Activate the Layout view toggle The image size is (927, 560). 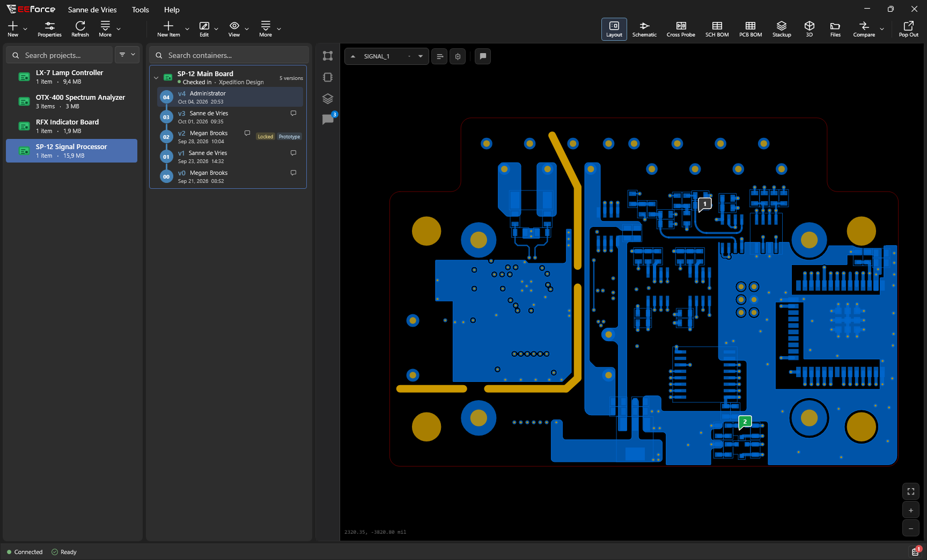pyautogui.click(x=614, y=29)
